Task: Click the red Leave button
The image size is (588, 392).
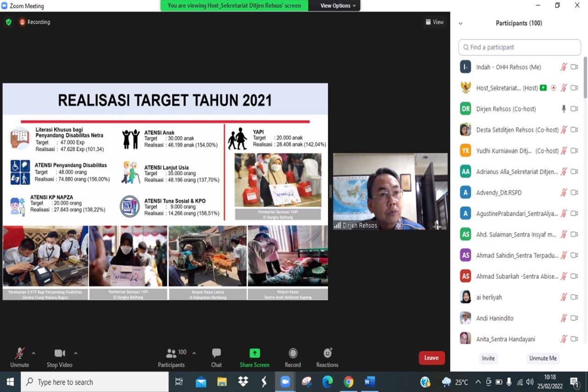Action: [431, 358]
